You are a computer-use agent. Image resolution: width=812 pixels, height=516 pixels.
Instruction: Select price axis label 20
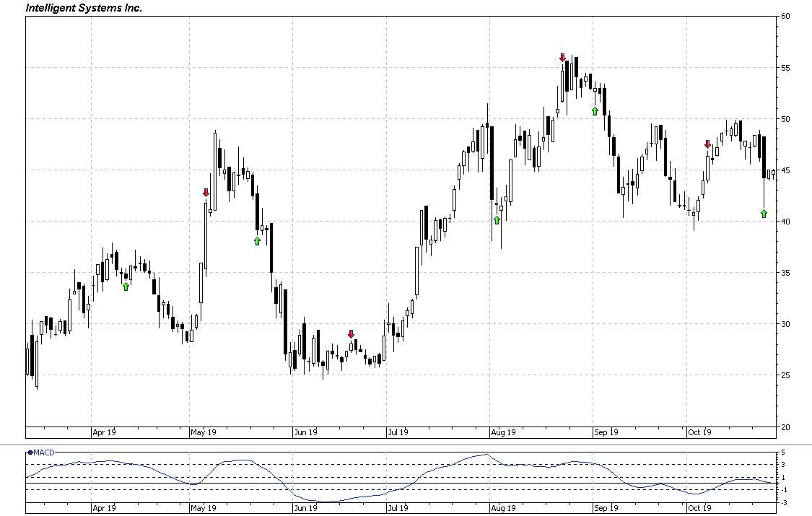[x=785, y=427]
